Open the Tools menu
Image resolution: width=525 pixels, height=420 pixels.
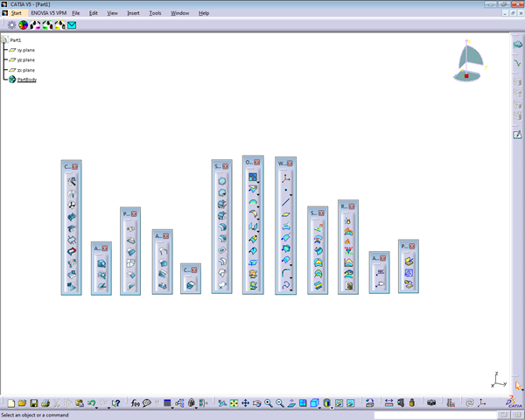pos(155,13)
